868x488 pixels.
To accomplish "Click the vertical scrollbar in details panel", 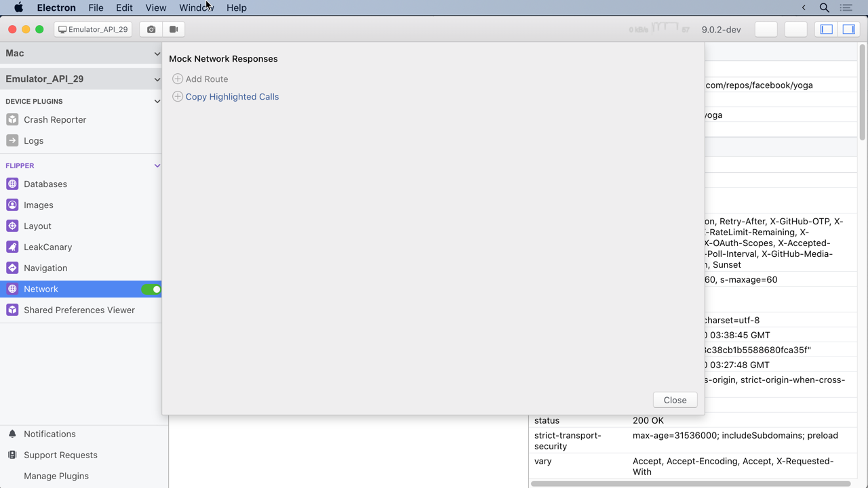I will 863,92.
